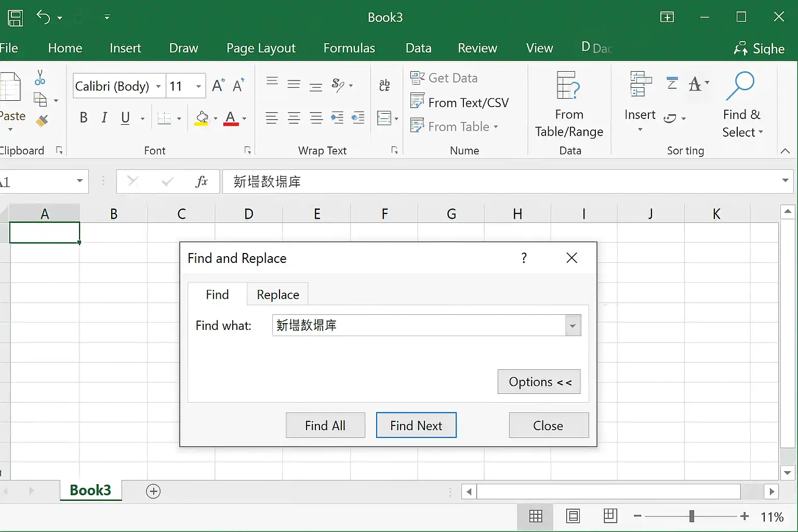Click the Find Next button
Viewport: 798px width, 532px height.
pos(416,425)
